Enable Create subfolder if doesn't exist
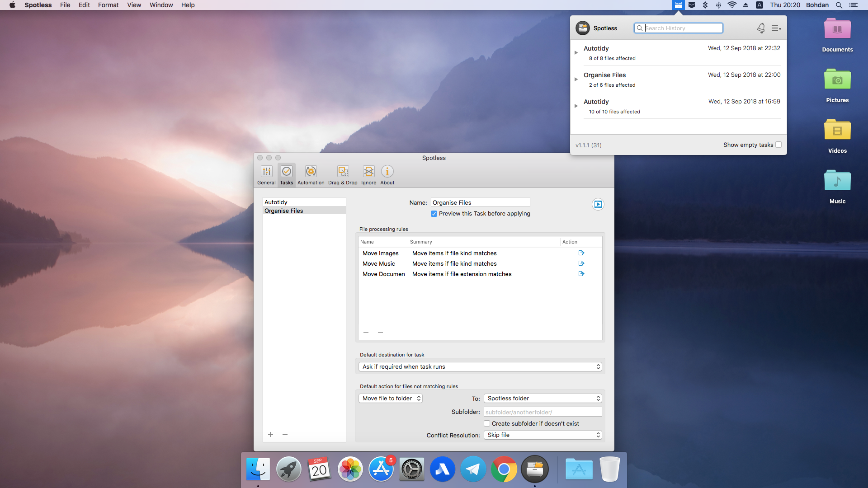The image size is (868, 488). 488,424
